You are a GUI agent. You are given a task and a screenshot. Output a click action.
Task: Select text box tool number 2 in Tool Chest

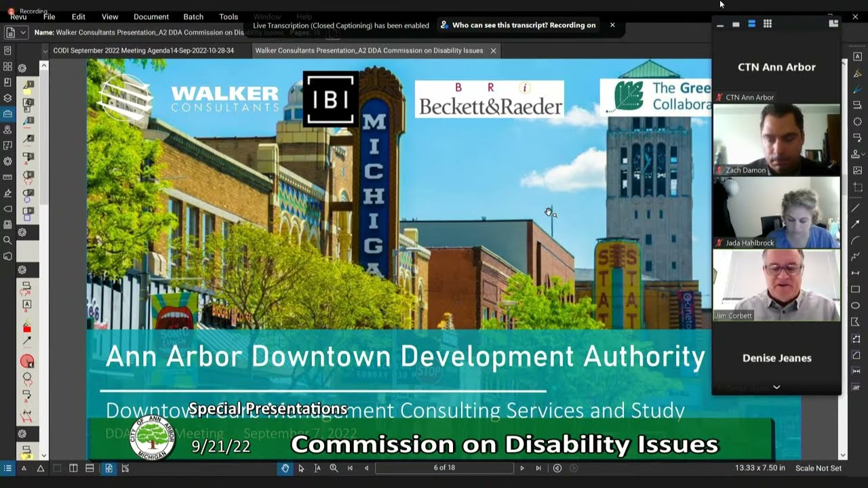click(x=27, y=104)
